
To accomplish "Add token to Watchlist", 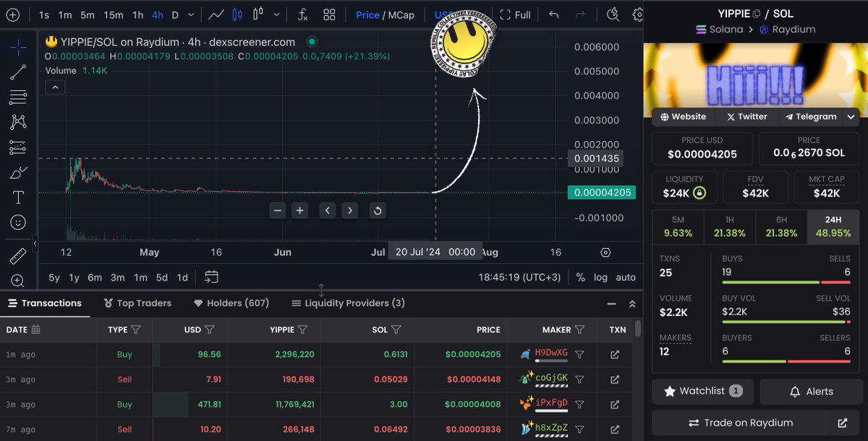I will (x=702, y=391).
